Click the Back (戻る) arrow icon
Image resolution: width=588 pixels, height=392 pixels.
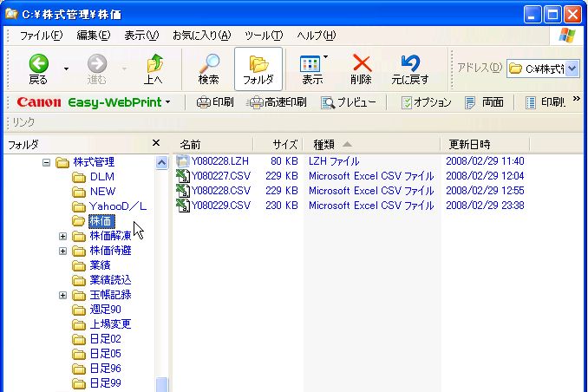click(x=38, y=63)
